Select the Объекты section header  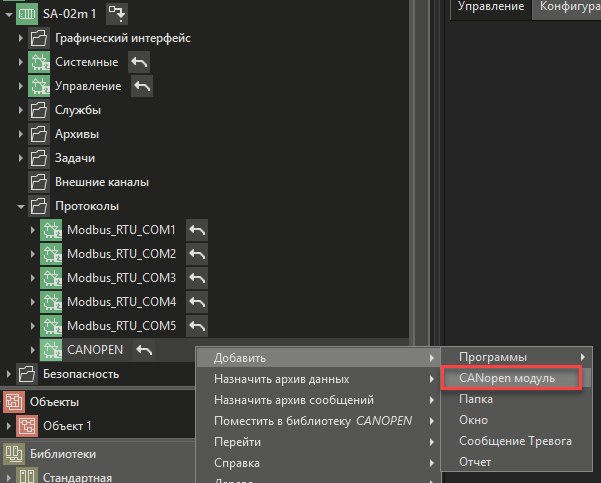(54, 402)
